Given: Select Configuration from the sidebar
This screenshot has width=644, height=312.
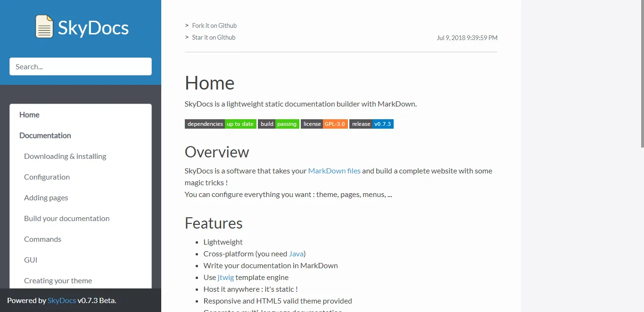Looking at the screenshot, I should click(47, 177).
